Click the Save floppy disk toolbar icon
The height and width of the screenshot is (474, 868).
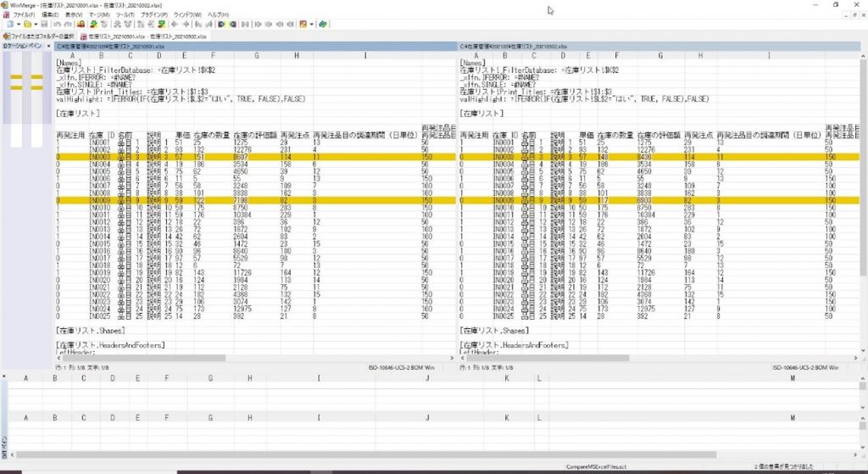44,25
